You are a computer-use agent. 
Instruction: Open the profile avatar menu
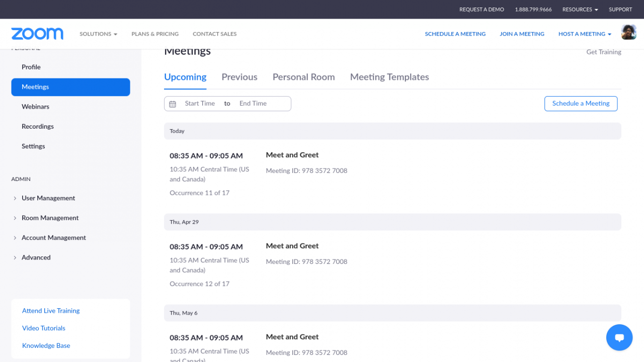[629, 33]
